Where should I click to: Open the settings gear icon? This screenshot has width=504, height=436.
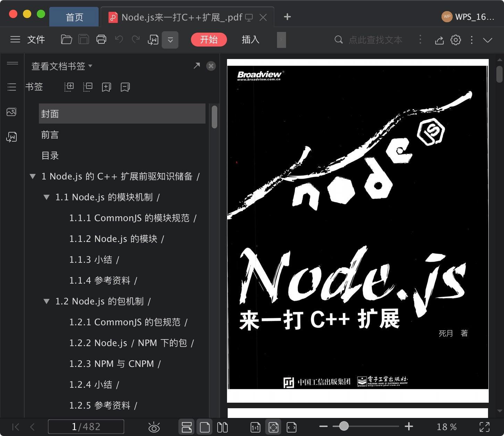click(x=456, y=40)
